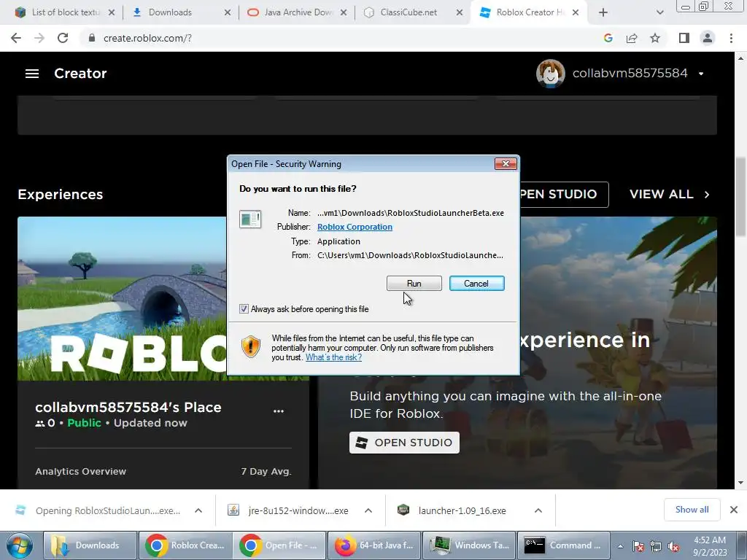Viewport: 747px width, 560px height.
Task: Click the page vertical scrollbar thumb
Action: (740, 196)
